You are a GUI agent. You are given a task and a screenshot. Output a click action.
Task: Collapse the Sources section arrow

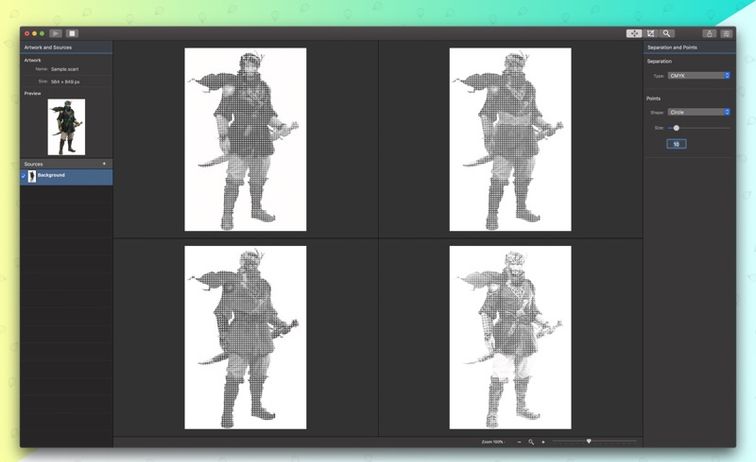click(x=104, y=163)
